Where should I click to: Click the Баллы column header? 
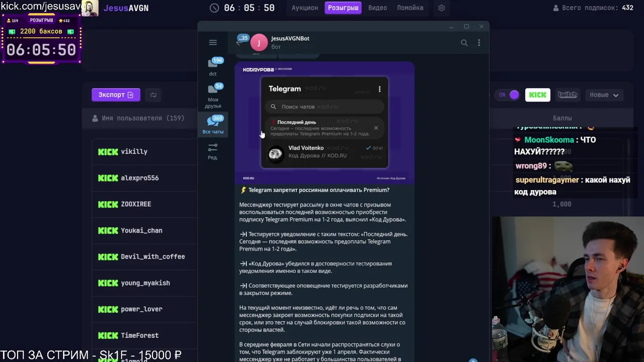pos(562,118)
